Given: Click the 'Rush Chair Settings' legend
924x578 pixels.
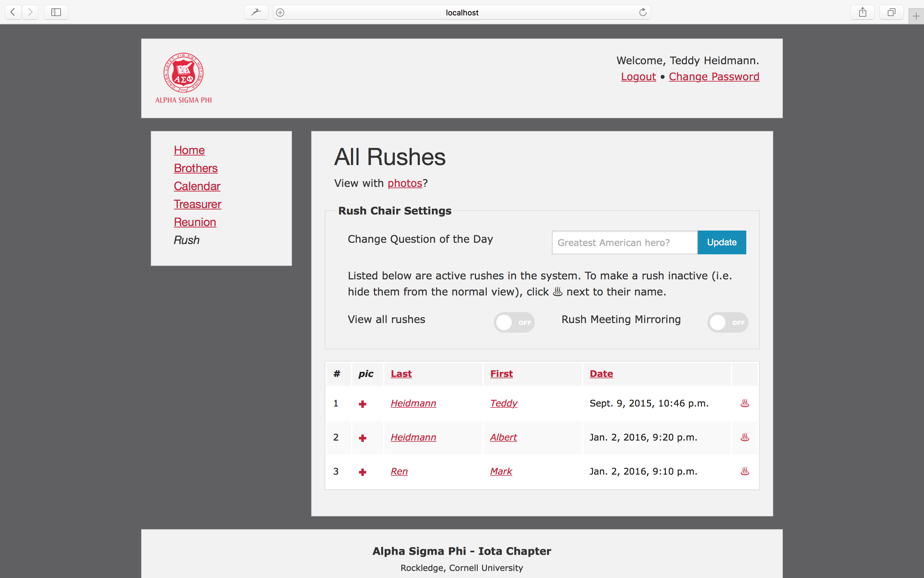Looking at the screenshot, I should click(x=395, y=211).
